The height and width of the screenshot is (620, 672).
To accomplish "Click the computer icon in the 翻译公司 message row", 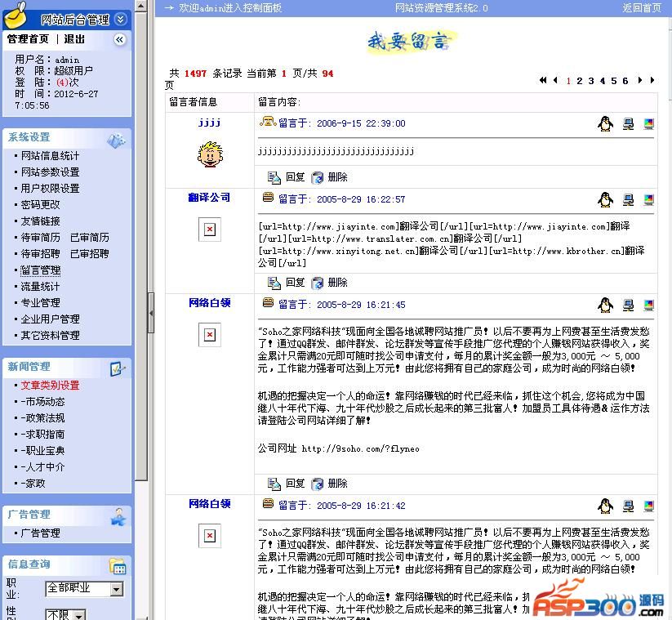I will coord(628,200).
